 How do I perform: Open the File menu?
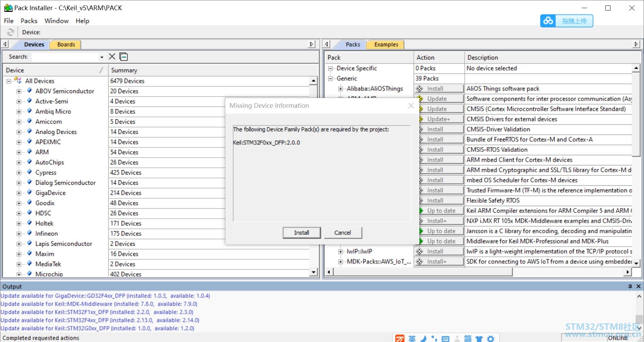(x=9, y=21)
